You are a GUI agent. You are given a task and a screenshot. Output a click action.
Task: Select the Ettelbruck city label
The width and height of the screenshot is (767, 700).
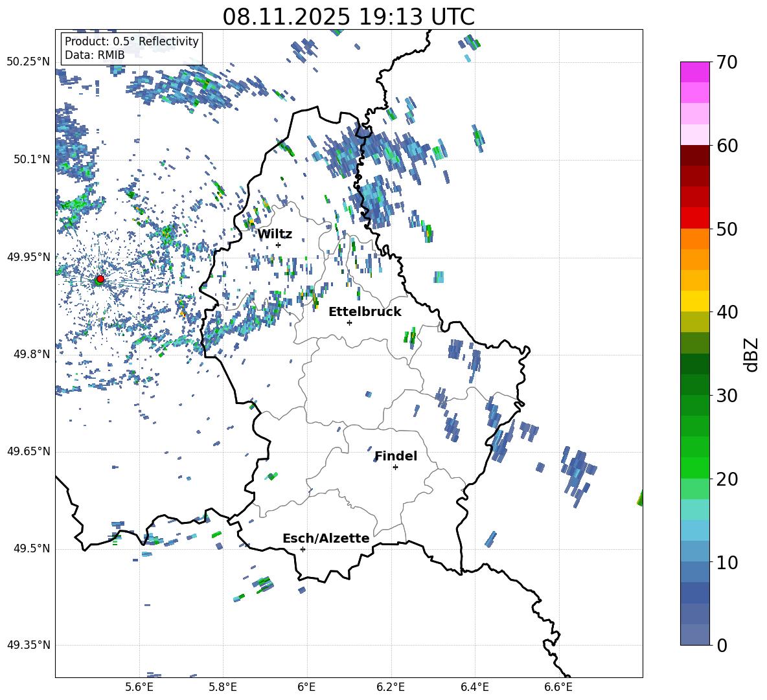365,311
